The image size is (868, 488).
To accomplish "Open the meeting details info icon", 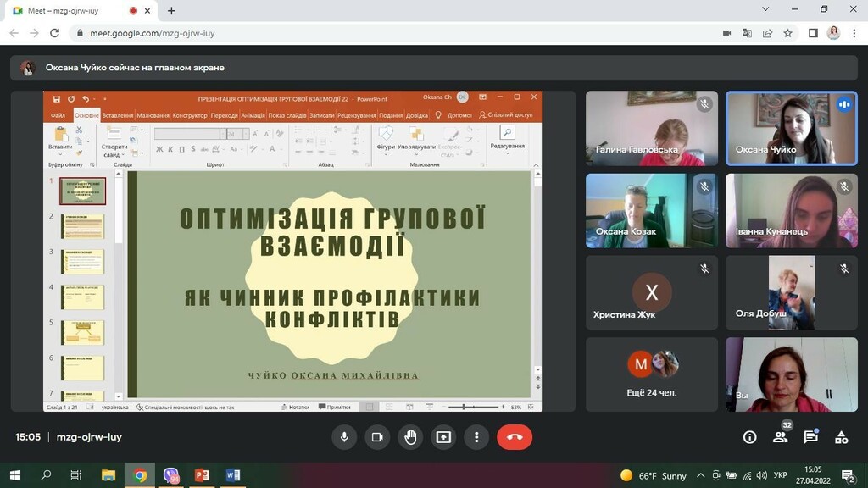I will tap(749, 437).
